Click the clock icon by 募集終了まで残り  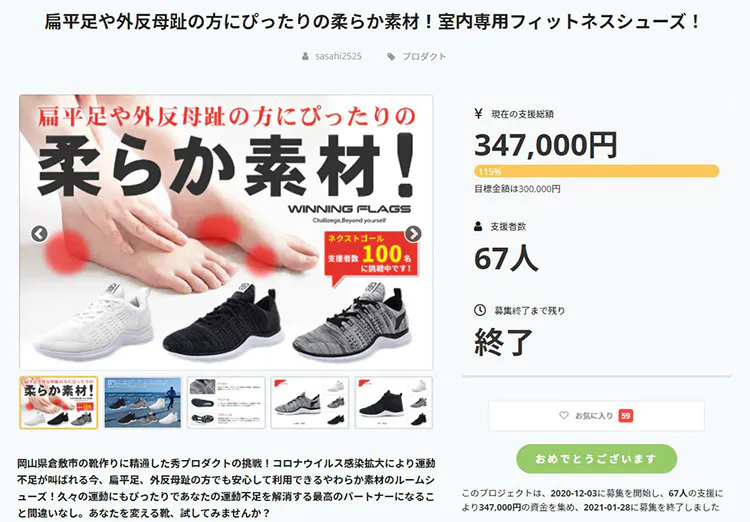(x=480, y=310)
